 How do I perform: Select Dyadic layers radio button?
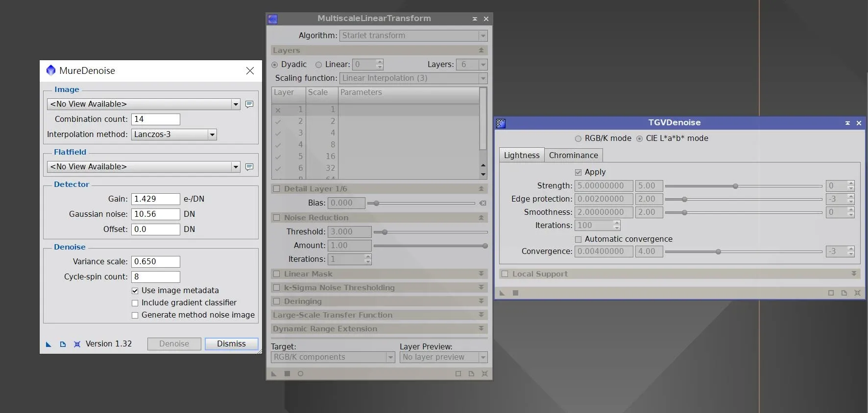click(x=274, y=65)
